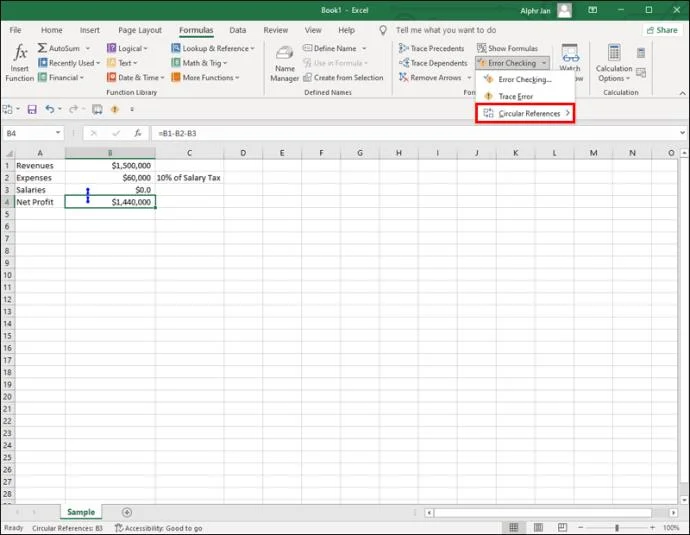This screenshot has width=690, height=535.
Task: Open the More Functions menu
Action: (206, 77)
